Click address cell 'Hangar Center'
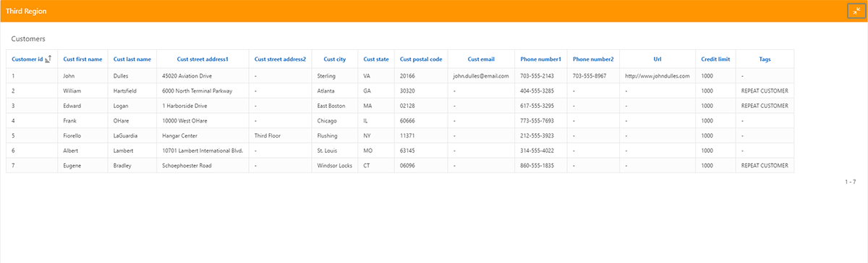Viewport: 868px width, 263px height. pos(180,135)
